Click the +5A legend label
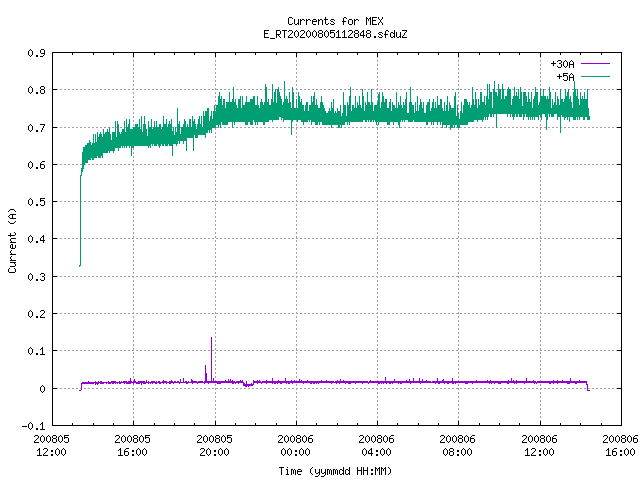 [565, 77]
